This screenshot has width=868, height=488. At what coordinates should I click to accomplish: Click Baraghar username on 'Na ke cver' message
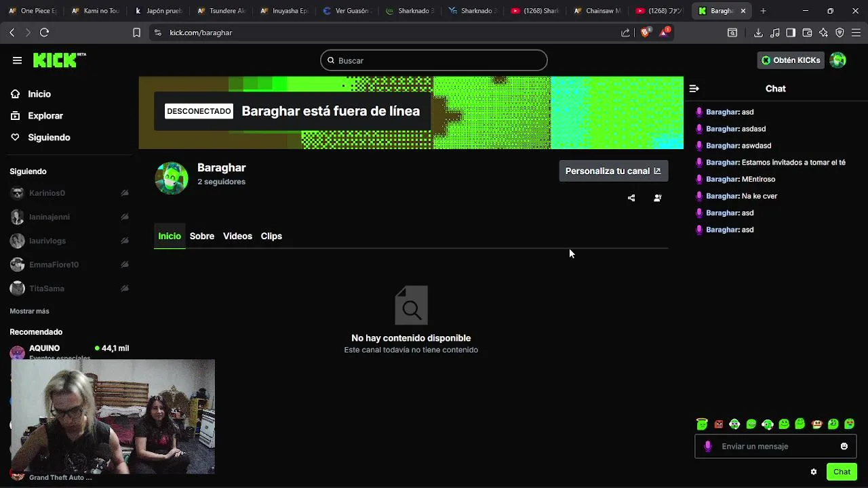pos(722,196)
